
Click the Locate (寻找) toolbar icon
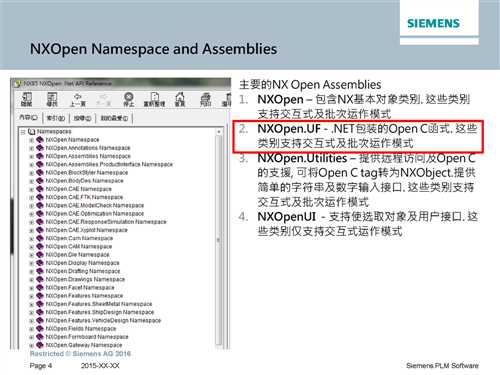coord(52,99)
